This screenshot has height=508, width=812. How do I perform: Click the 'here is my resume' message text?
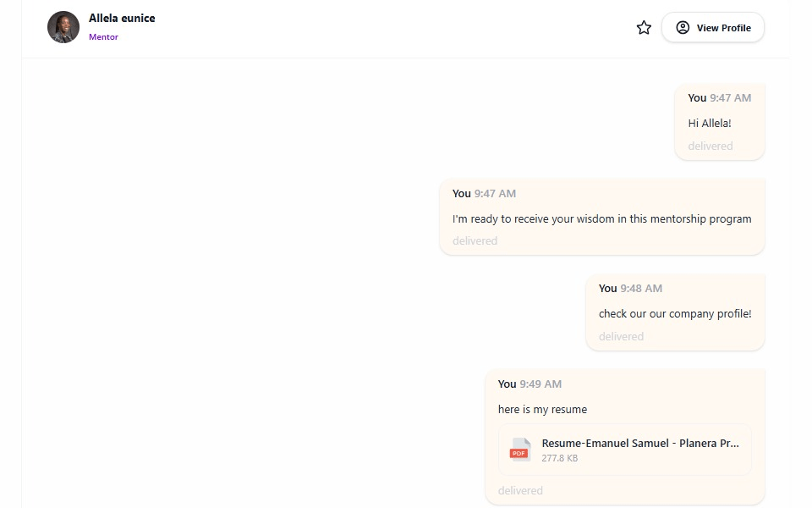coord(542,410)
